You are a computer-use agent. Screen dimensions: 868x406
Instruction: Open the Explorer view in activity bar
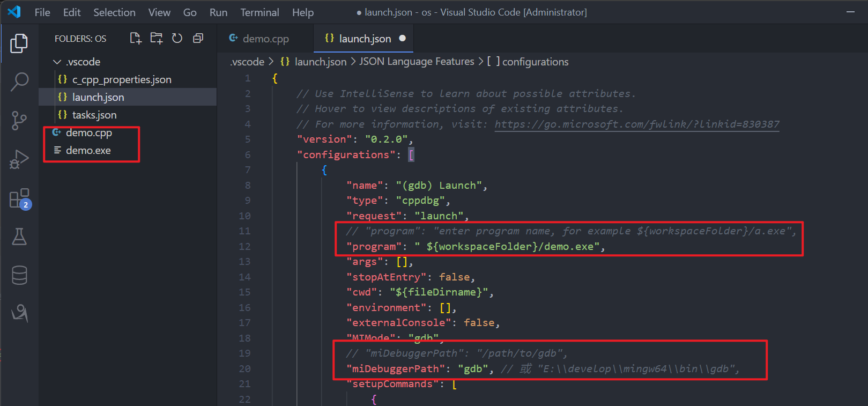pyautogui.click(x=19, y=43)
